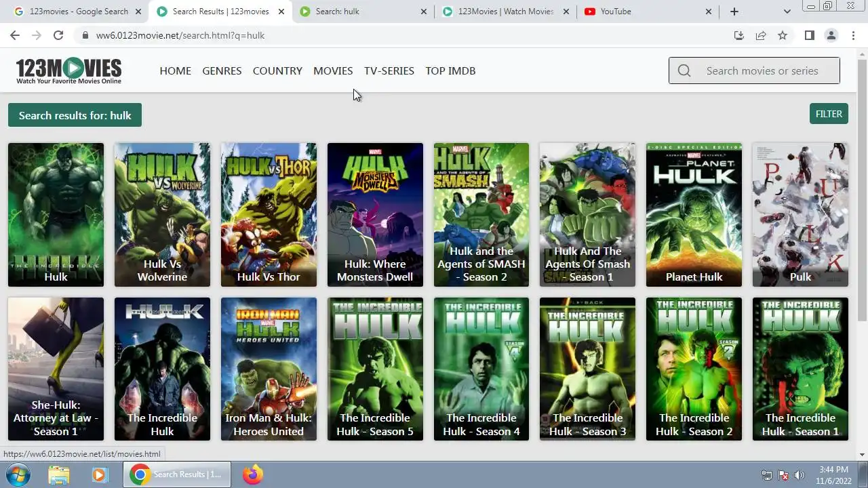The image size is (868, 488).
Task: Open the Pulk movie poster
Action: (800, 215)
